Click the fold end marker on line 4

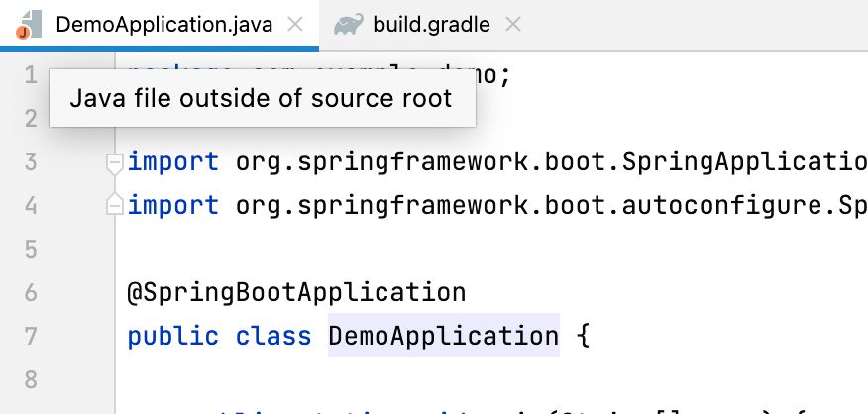click(115, 205)
